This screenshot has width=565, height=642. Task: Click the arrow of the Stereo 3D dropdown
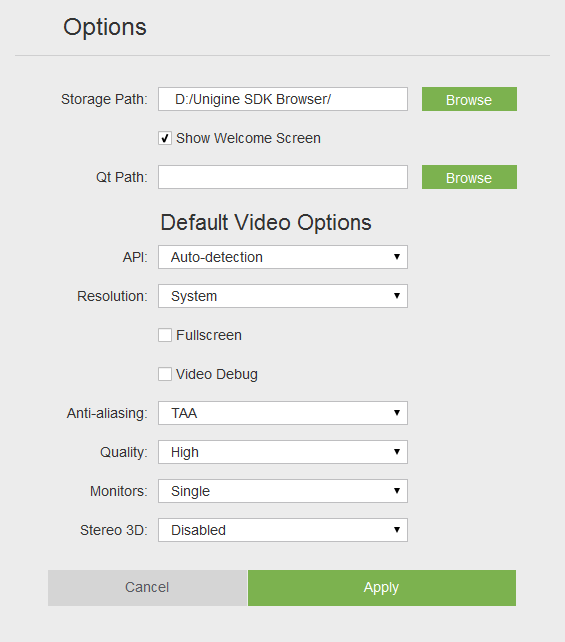(x=397, y=529)
